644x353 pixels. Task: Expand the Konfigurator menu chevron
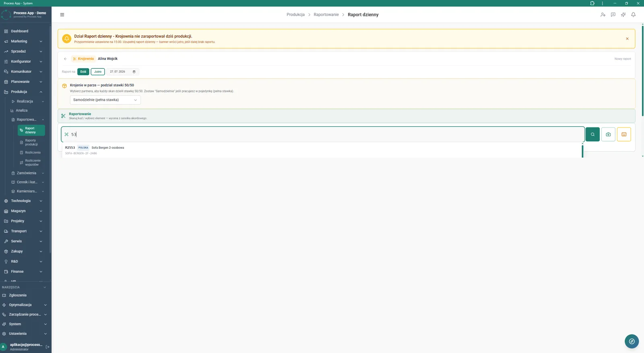click(41, 62)
